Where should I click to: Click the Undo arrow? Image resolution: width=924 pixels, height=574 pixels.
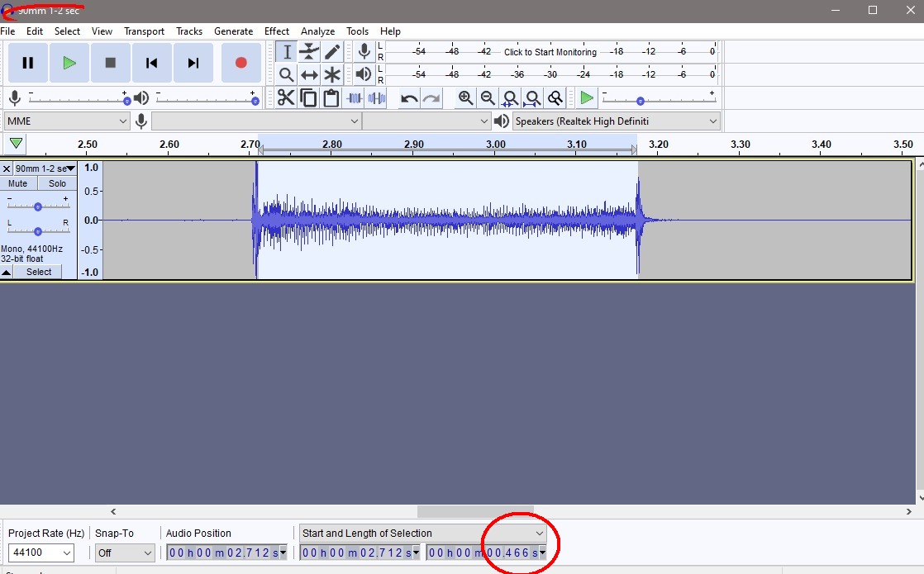[x=409, y=97]
